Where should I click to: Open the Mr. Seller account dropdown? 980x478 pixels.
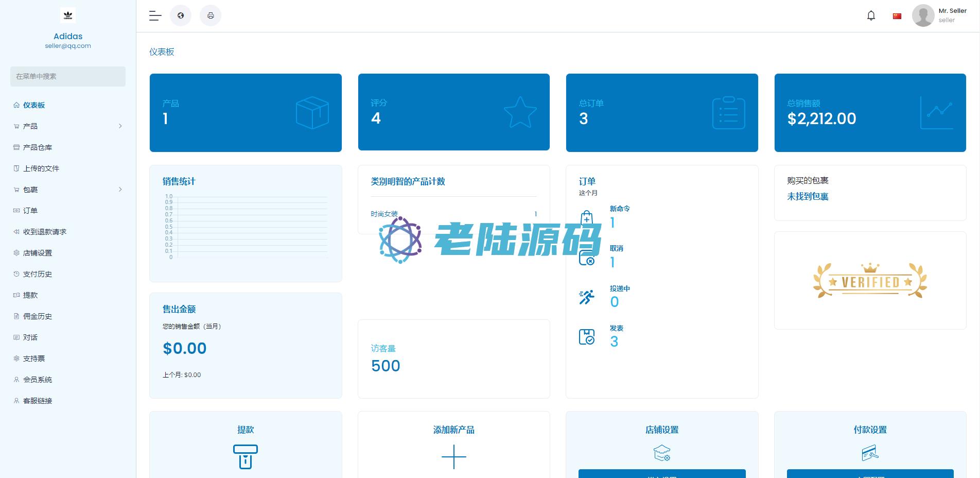pyautogui.click(x=952, y=15)
